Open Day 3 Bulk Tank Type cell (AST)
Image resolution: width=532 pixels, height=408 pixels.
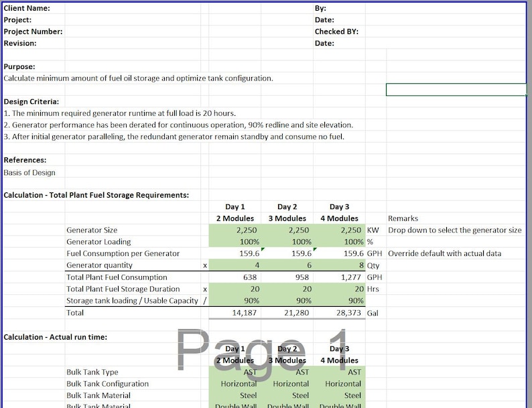coord(339,372)
